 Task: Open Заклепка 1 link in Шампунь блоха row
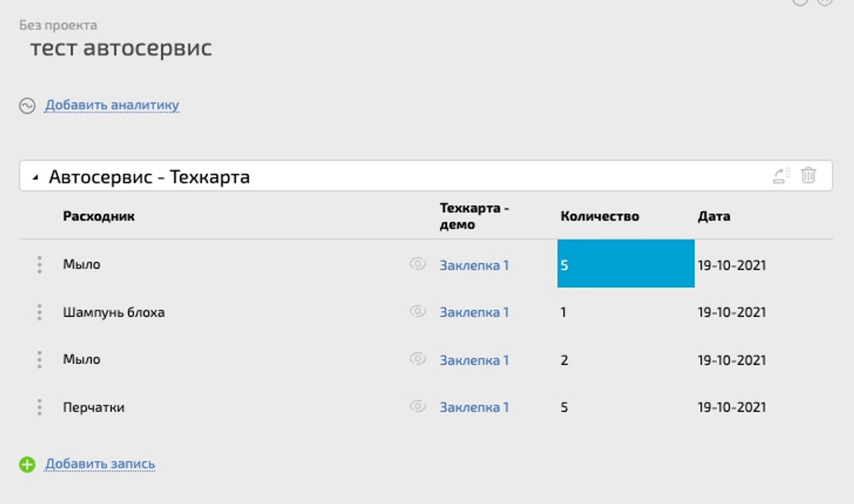(x=474, y=313)
